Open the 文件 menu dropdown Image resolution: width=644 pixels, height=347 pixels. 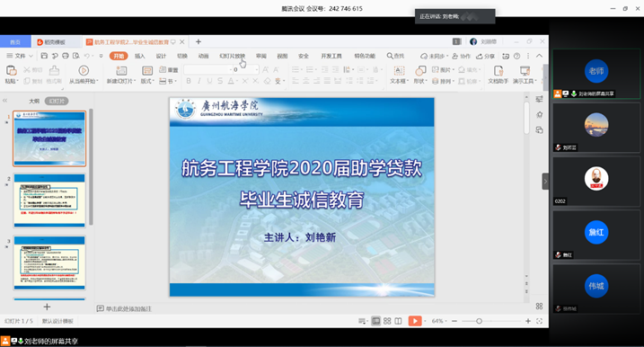(20, 56)
